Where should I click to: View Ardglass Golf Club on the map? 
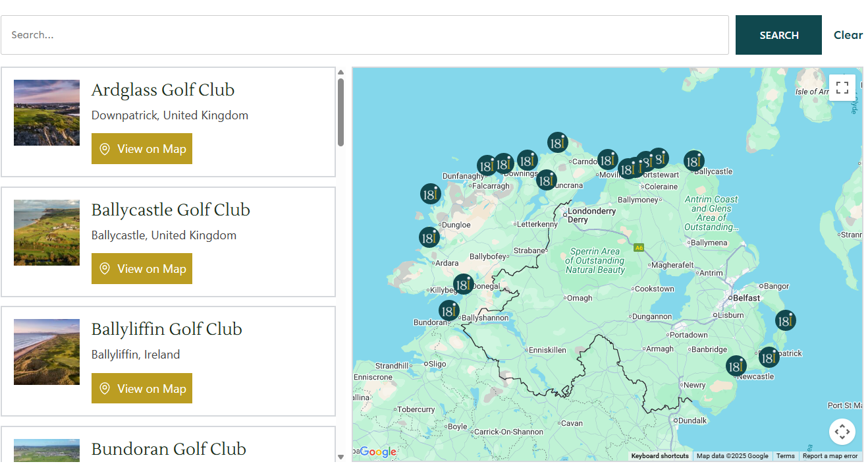(142, 149)
